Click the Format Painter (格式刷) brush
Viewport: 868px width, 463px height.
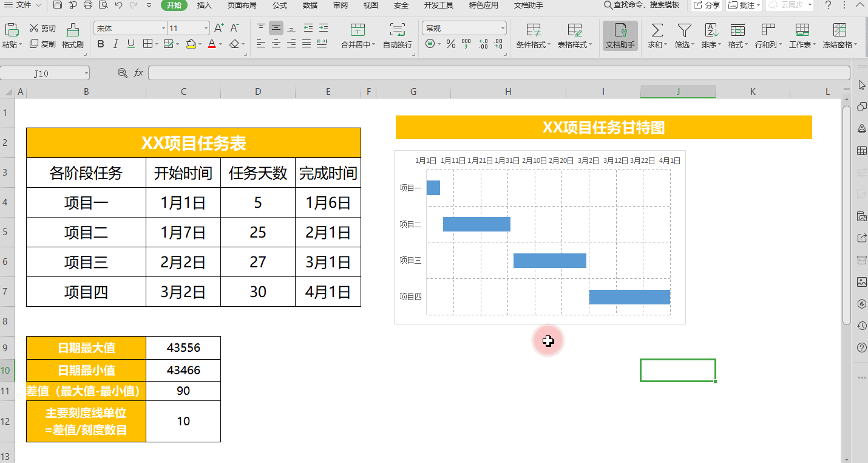(73, 35)
